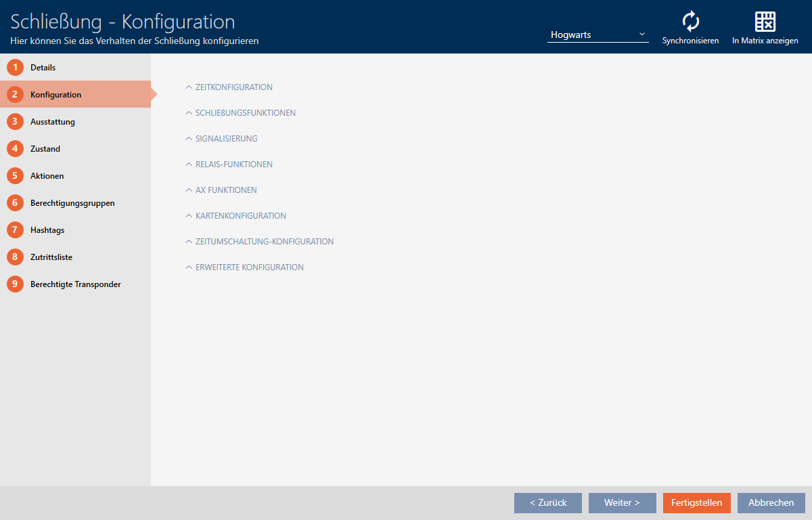Click the number 1 Details step badge
This screenshot has width=812, height=520.
click(x=15, y=68)
